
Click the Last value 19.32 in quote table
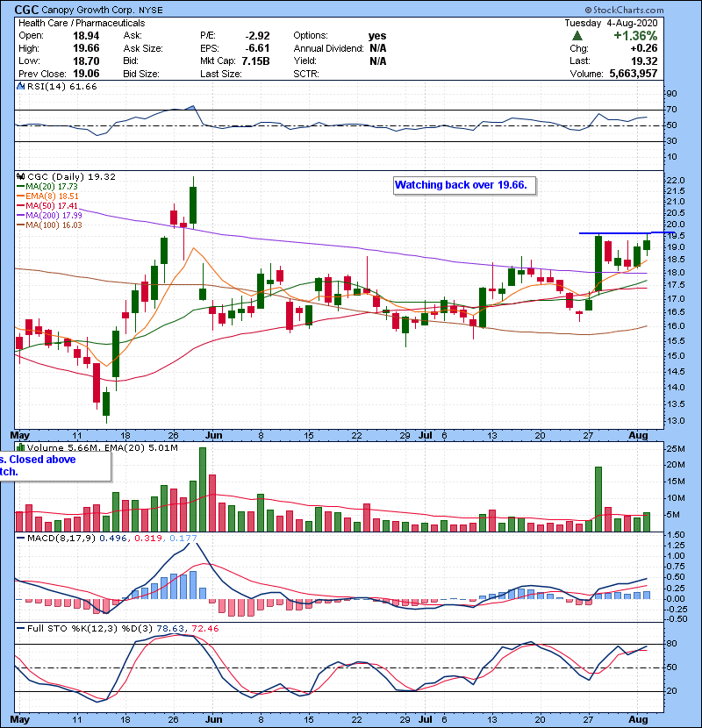[644, 61]
